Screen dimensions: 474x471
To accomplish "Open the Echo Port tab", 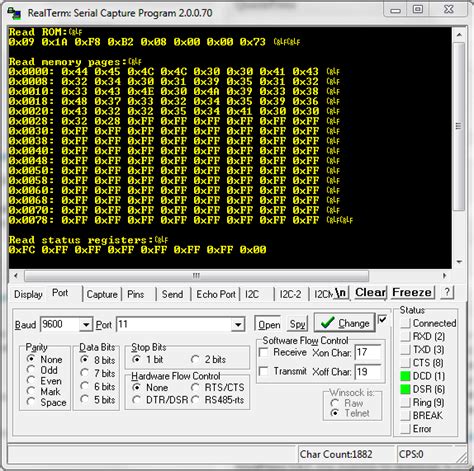I will click(x=216, y=294).
